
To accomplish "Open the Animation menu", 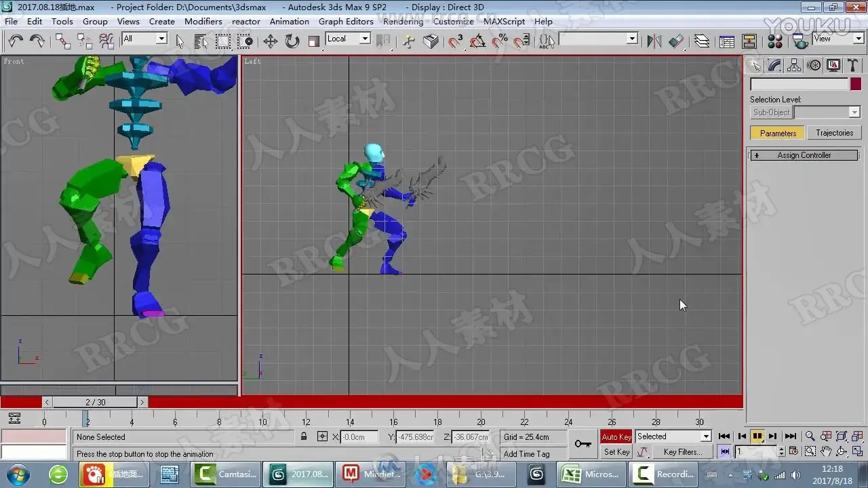I will pyautogui.click(x=290, y=21).
